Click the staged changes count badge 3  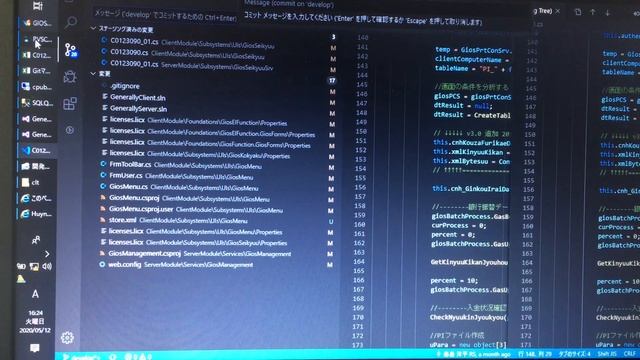333,37
